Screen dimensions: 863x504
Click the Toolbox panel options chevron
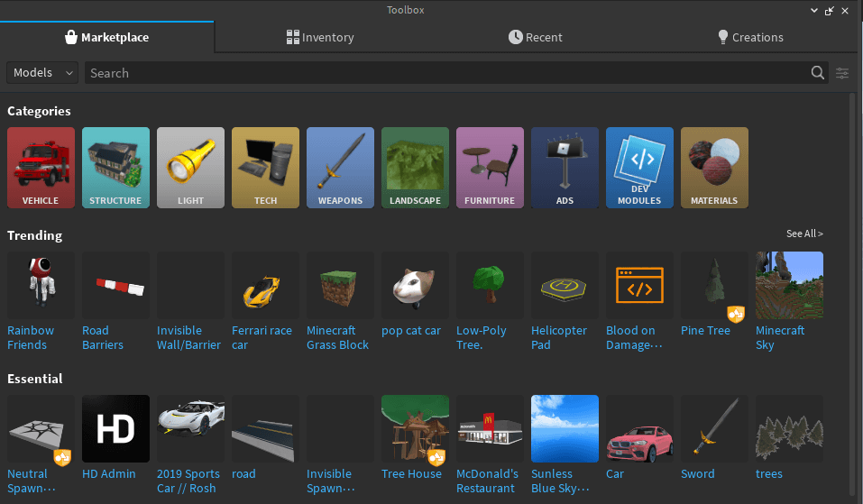tap(814, 11)
